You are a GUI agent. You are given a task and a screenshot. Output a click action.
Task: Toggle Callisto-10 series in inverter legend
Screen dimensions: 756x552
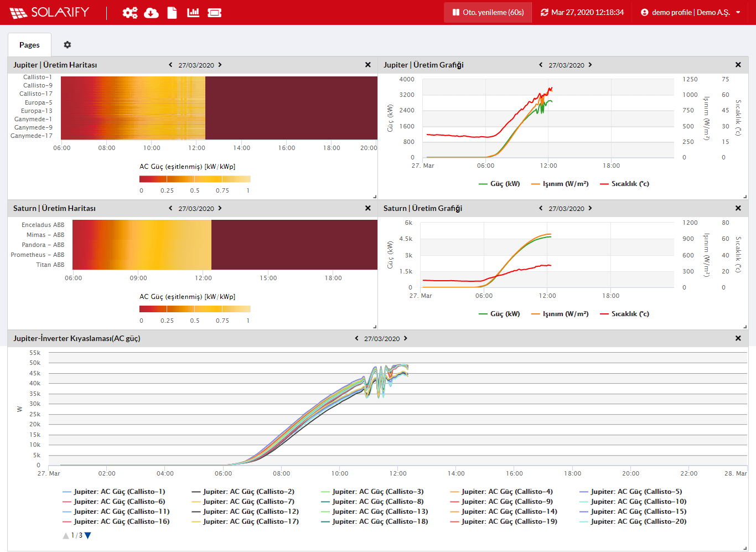click(x=633, y=502)
